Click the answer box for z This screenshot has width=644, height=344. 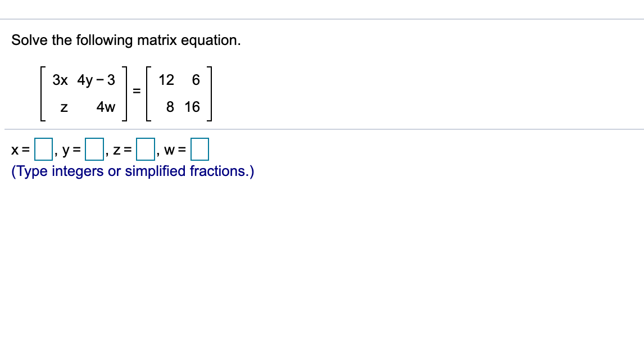(x=145, y=149)
